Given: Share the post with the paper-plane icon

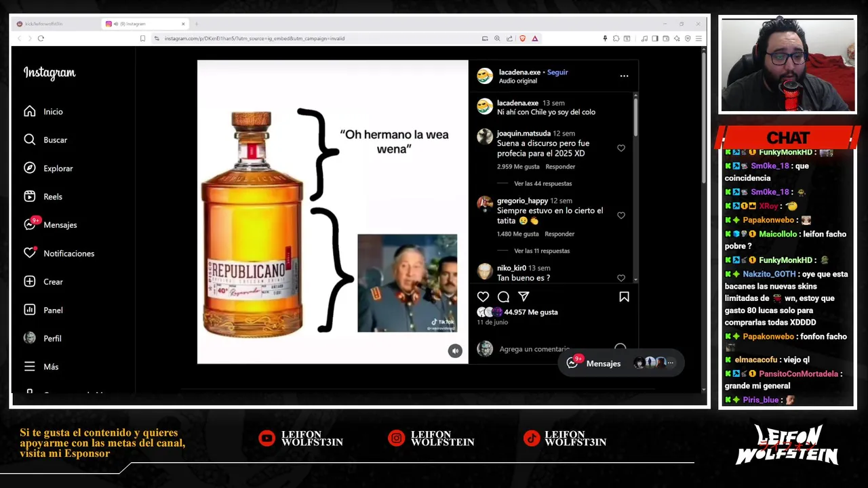Looking at the screenshot, I should [x=524, y=296].
